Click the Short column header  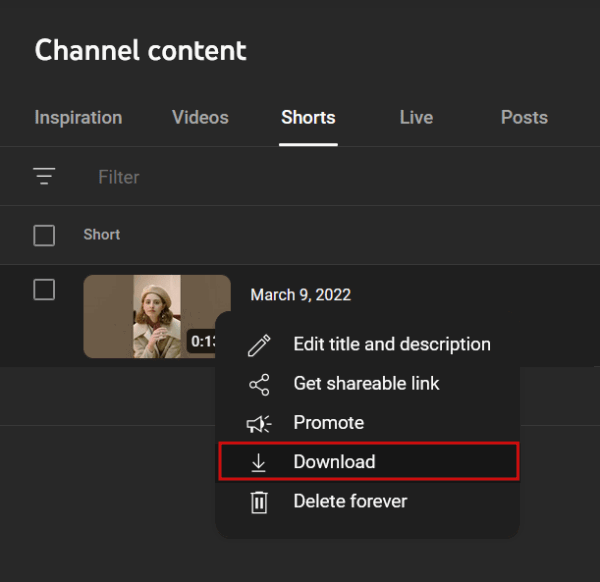click(101, 235)
